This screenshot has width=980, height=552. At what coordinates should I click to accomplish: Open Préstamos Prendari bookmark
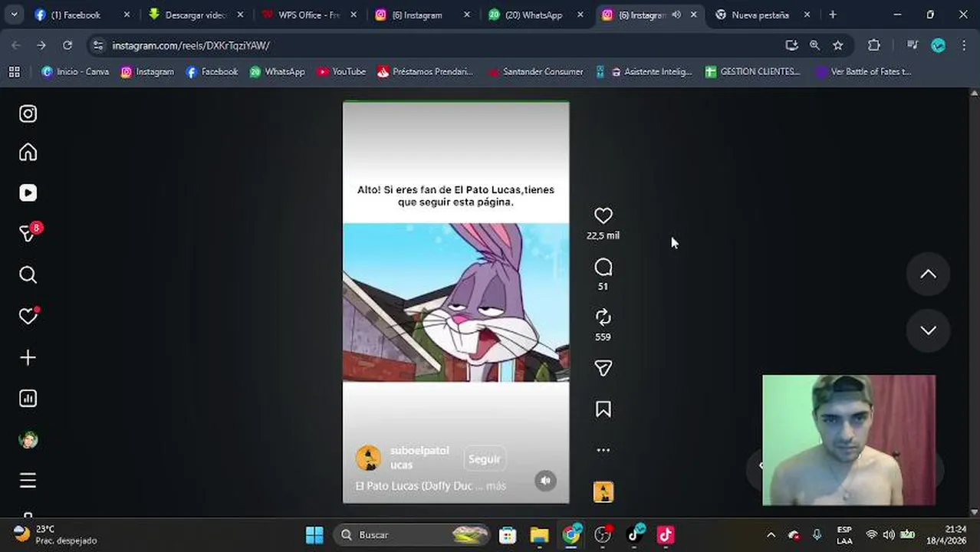coord(425,71)
